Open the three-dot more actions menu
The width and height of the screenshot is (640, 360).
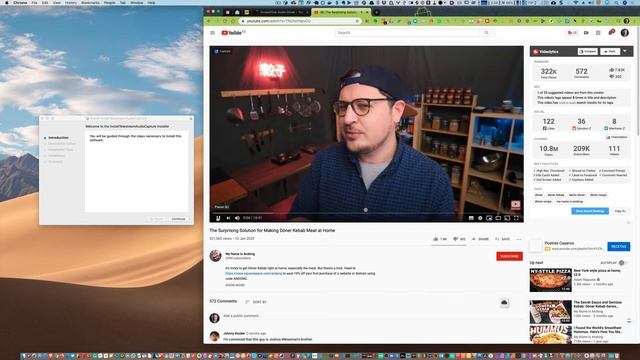tap(519, 239)
